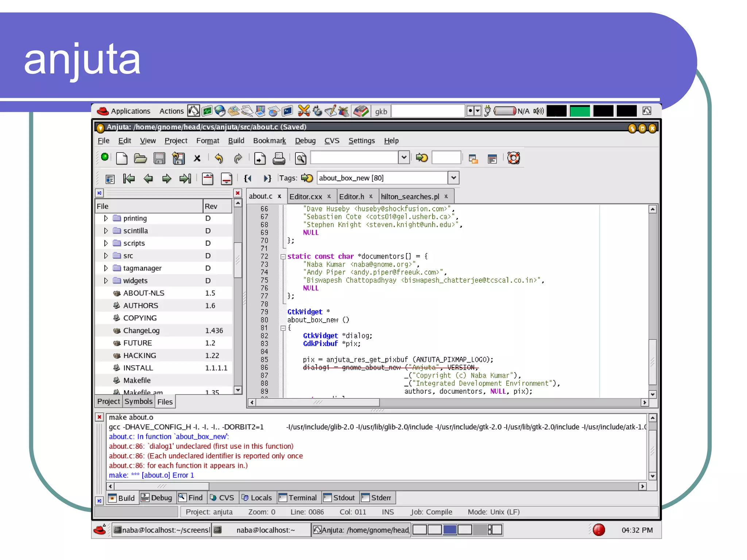Select the Terminal message tab button
The width and height of the screenshot is (747, 560).
pos(298,498)
